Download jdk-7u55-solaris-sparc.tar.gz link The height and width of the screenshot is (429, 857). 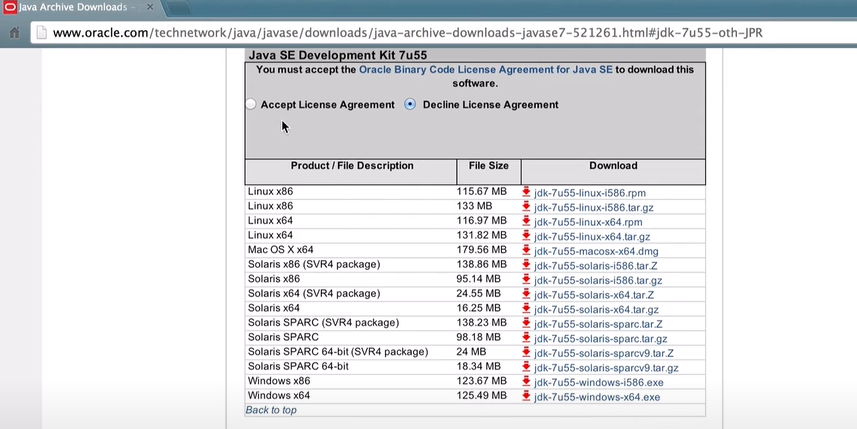click(601, 339)
